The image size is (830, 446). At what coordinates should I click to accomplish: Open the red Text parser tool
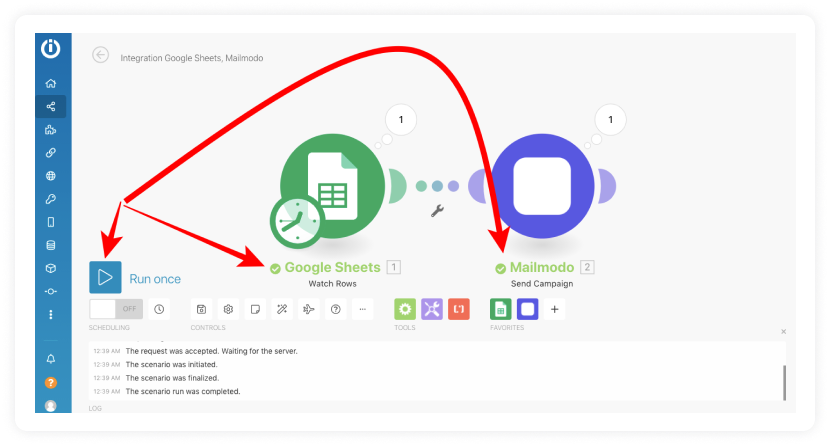[x=459, y=310]
